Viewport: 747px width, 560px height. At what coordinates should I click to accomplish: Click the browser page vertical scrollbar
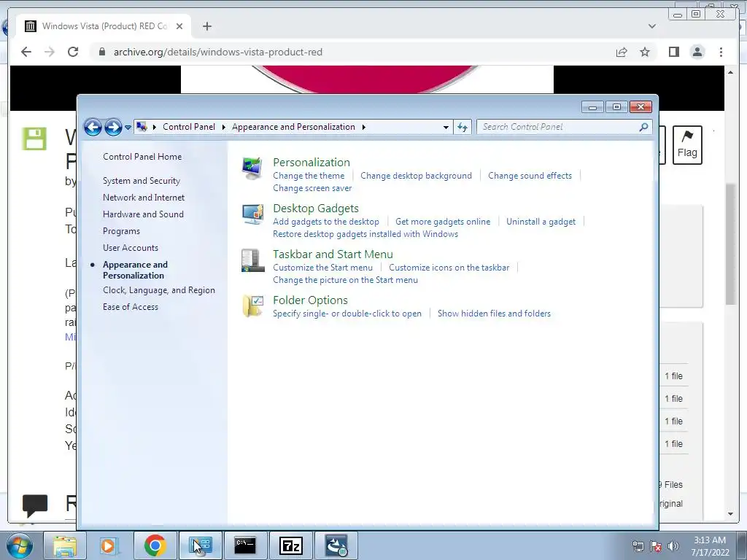pyautogui.click(x=730, y=245)
